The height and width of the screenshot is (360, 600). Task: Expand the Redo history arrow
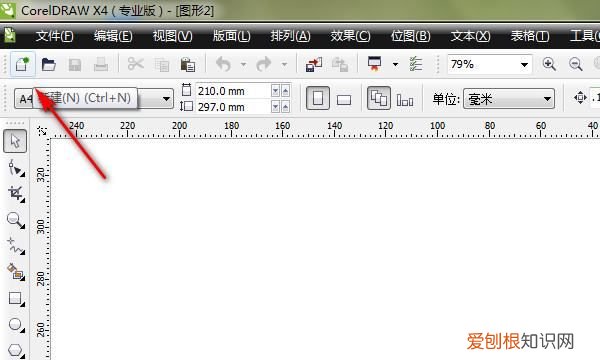pos(284,64)
